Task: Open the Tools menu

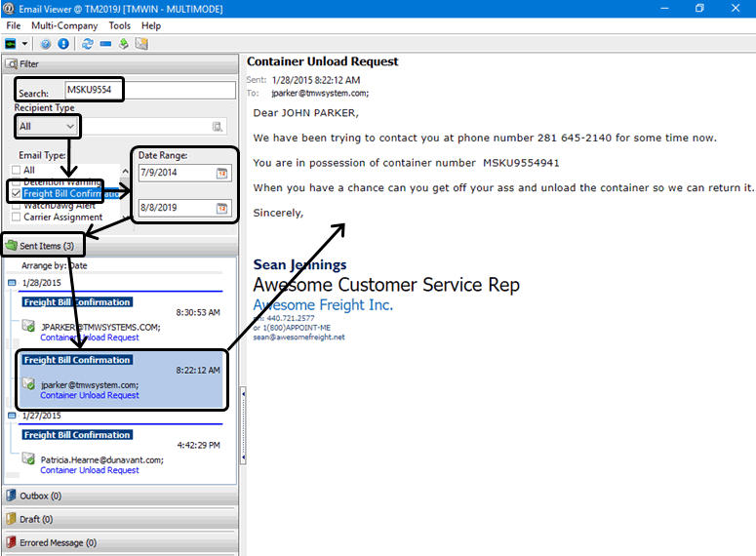Action: (x=119, y=25)
